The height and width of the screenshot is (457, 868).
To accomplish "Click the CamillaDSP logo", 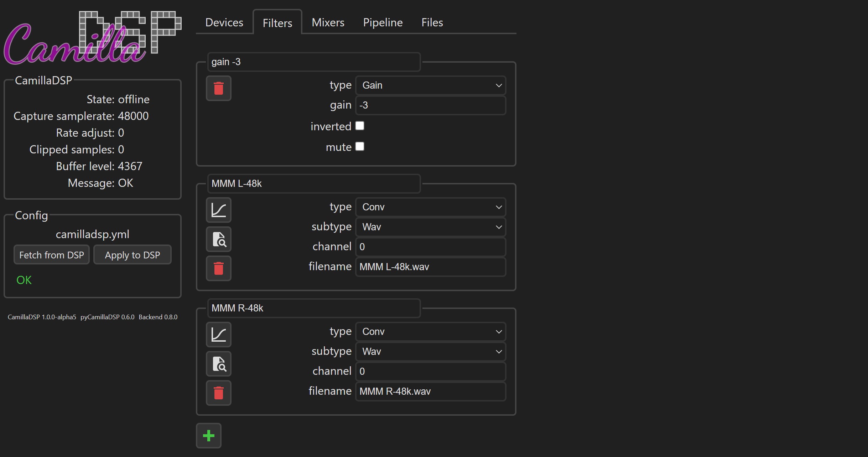I will [93, 37].
